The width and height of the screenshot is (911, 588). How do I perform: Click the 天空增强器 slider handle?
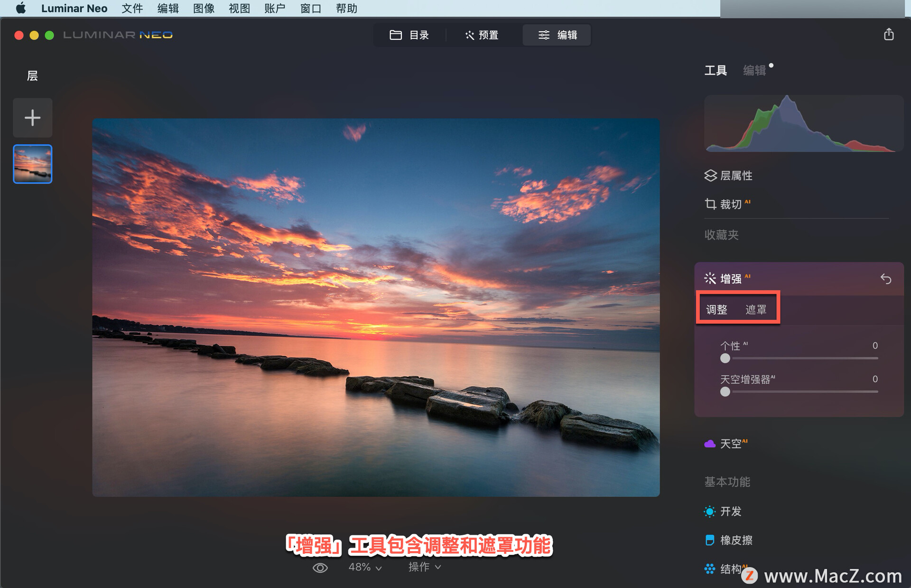(x=725, y=392)
